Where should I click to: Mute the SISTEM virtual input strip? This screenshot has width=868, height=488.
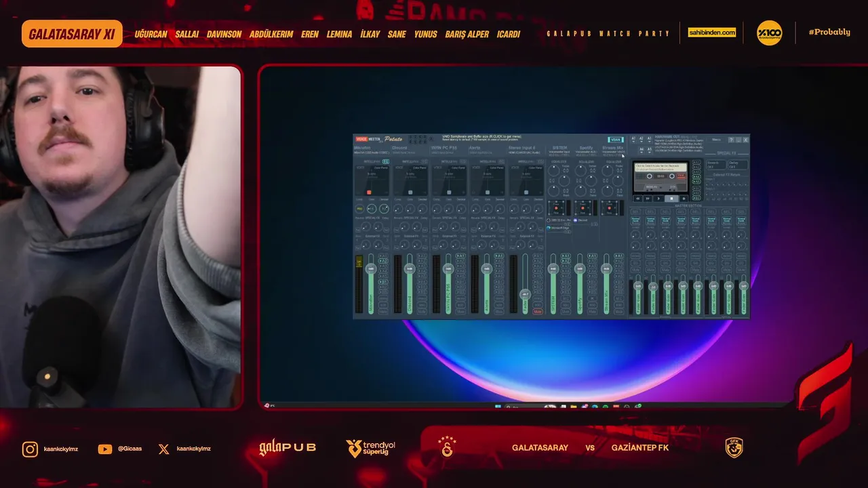pyautogui.click(x=566, y=311)
